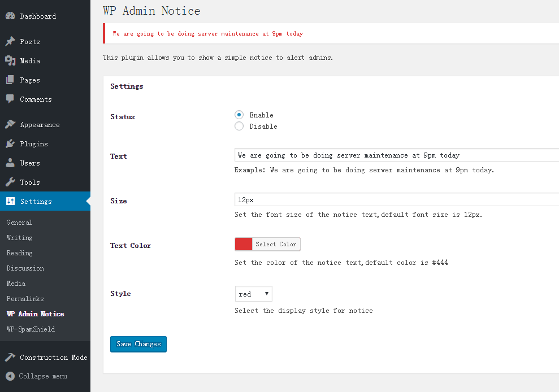Image resolution: width=559 pixels, height=392 pixels.
Task: Click the Tools wrench icon
Action: pos(10,182)
